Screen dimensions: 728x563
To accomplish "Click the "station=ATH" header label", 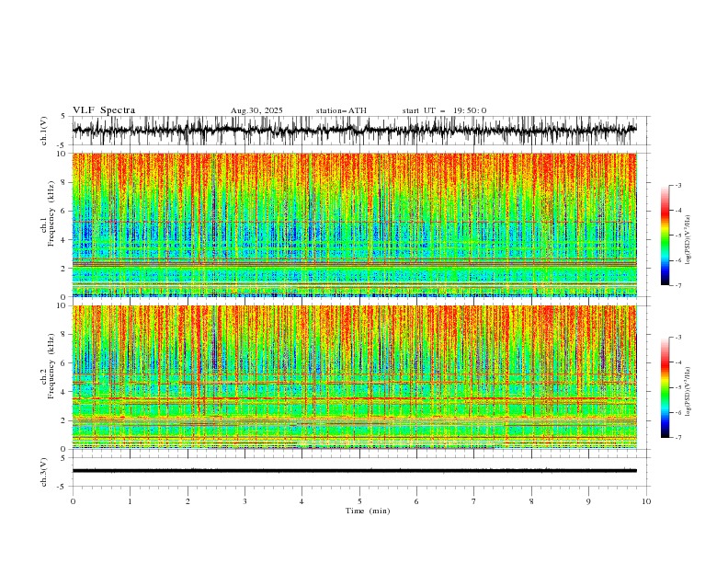I will point(341,110).
